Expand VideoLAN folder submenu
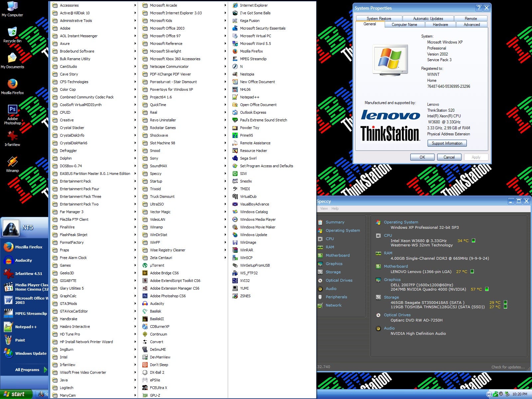 (x=184, y=219)
